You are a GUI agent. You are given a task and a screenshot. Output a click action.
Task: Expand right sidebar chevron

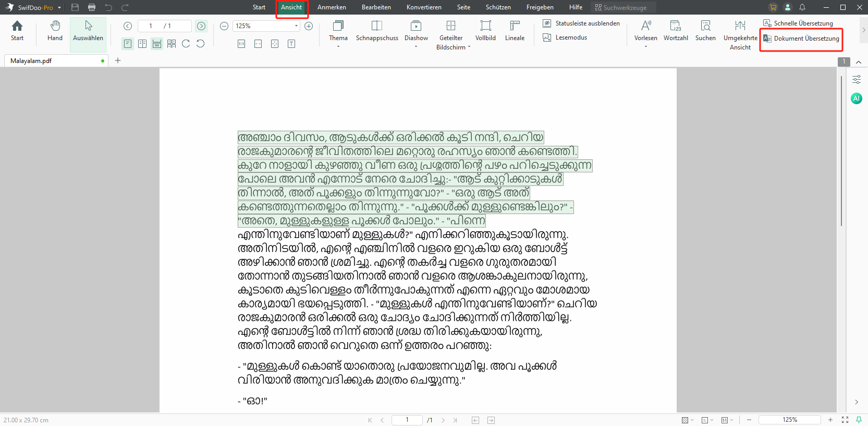point(857,402)
